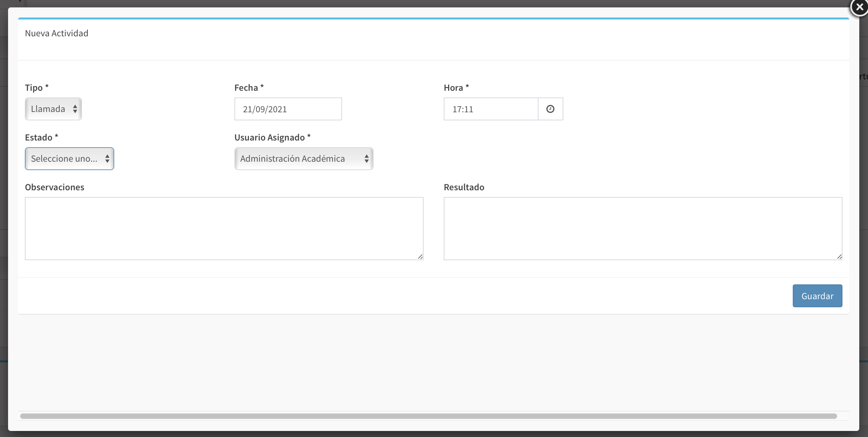The height and width of the screenshot is (437, 868).
Task: Click the Hora time field 17:11
Action: (490, 109)
